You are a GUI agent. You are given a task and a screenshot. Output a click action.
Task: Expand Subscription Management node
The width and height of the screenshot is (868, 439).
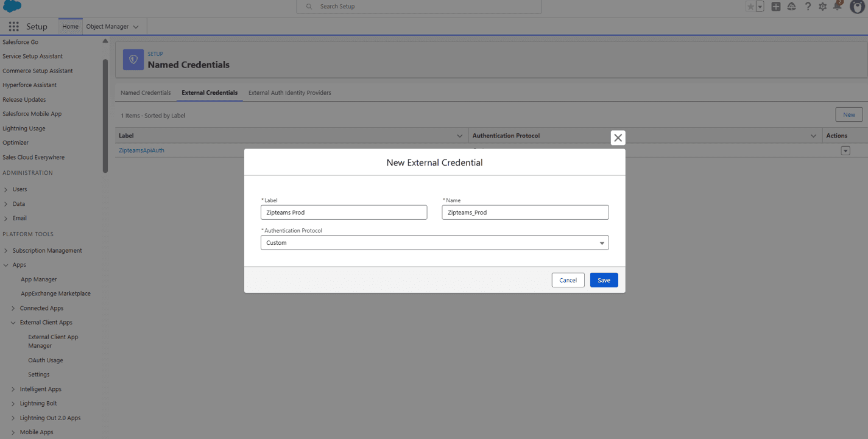tap(6, 250)
